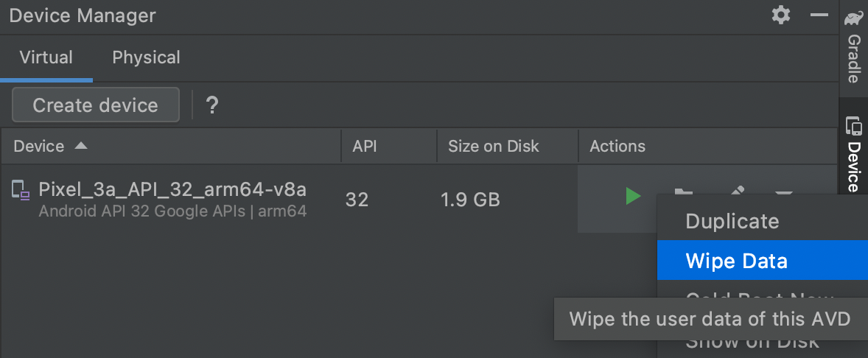Screen dimensions: 868x358
Task: Switch to the Physical tab
Action: click(146, 57)
